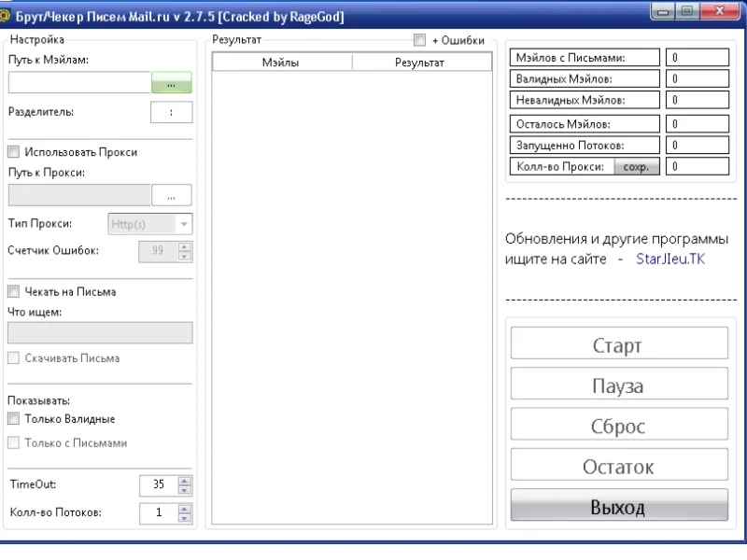Click the Сброс button
Viewport: 747px width, 560px height.
tap(619, 425)
